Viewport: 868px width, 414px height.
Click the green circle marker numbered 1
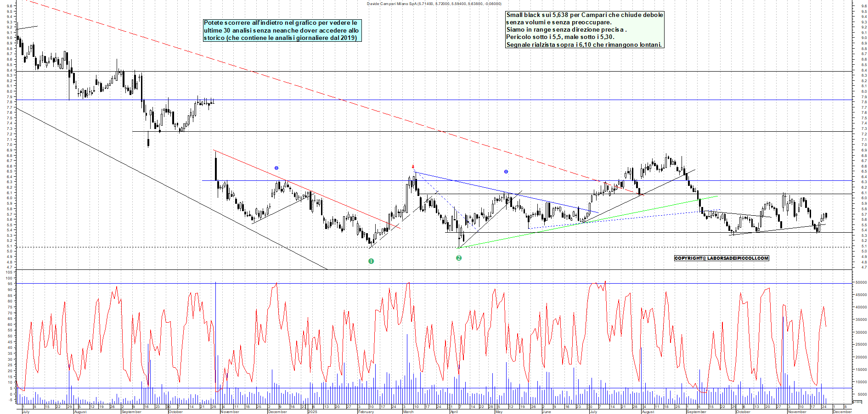[371, 261]
